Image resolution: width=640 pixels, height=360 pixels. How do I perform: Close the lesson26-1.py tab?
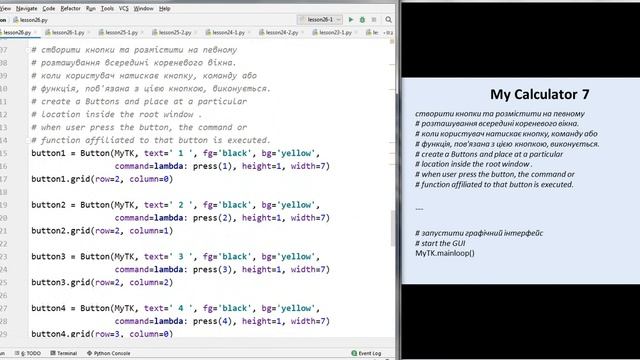(x=89, y=32)
